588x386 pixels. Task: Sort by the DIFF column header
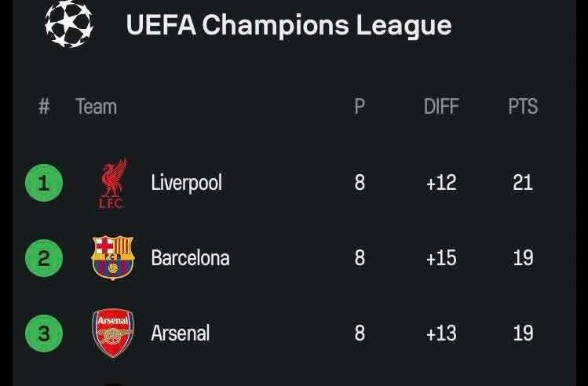click(441, 107)
